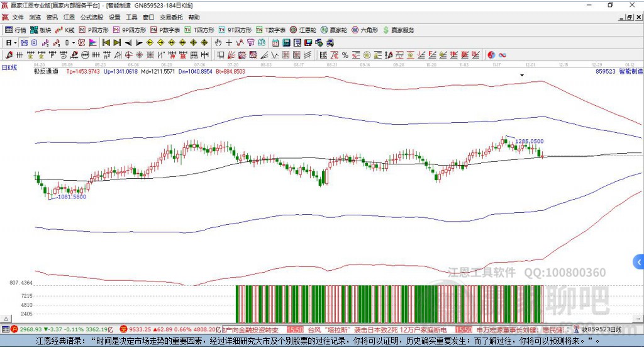Expand the indicator panel up-triangle button
Image resolution: width=644 pixels, height=347 pixels.
tap(6, 319)
